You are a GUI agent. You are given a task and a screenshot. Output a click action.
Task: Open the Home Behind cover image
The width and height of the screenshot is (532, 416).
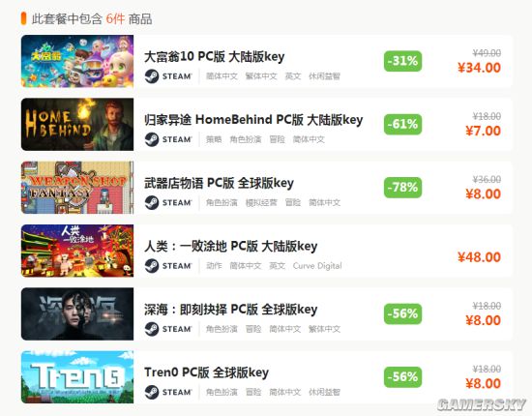click(77, 124)
